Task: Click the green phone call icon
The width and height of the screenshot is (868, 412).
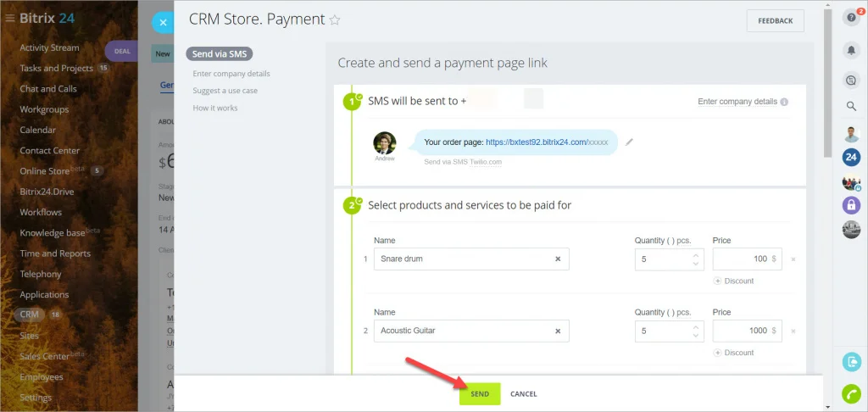Action: click(x=851, y=393)
